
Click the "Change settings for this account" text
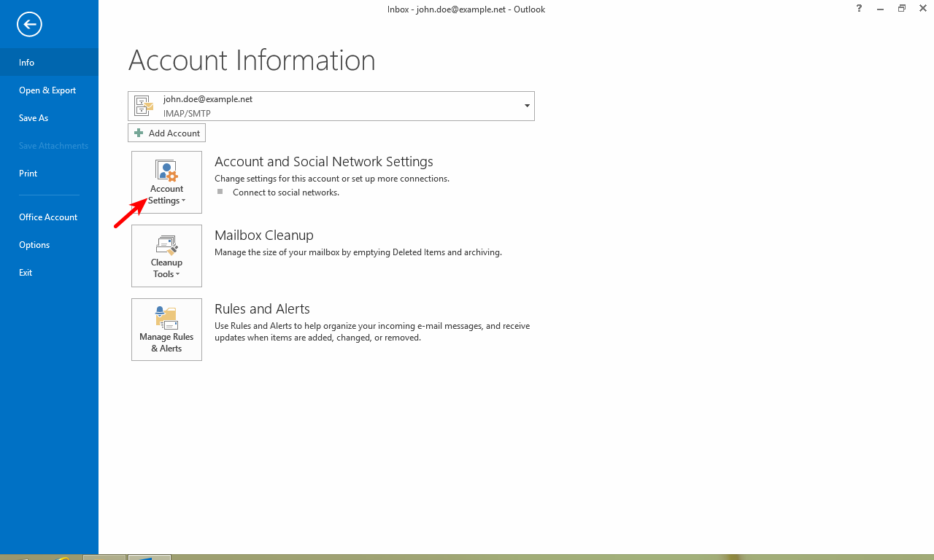point(332,179)
